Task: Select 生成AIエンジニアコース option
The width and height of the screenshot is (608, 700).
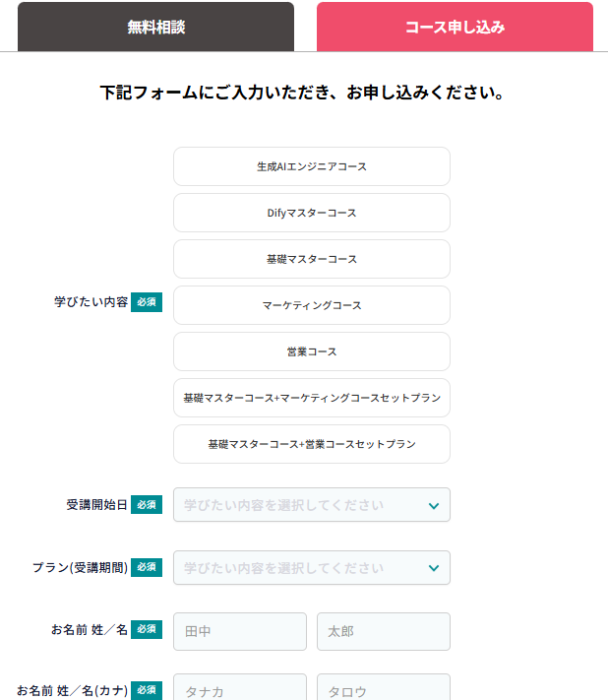Action: [311, 166]
